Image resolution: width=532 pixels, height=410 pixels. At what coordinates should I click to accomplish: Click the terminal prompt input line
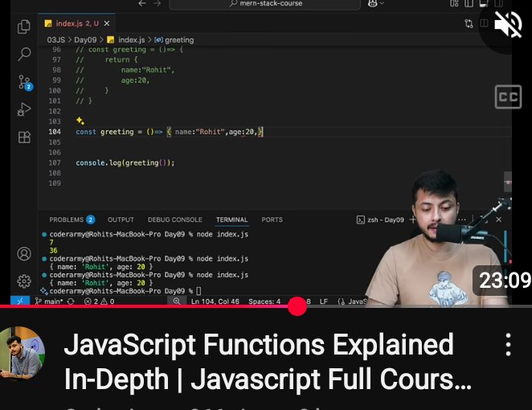125,291
